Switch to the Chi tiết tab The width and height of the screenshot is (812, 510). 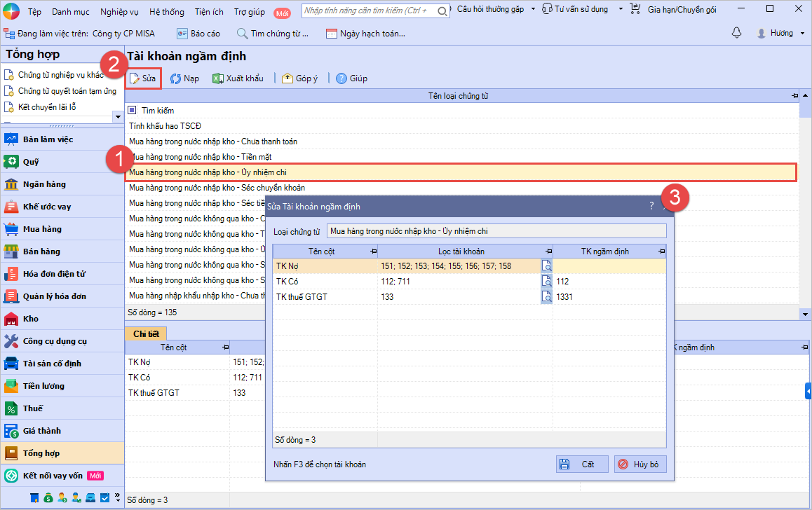pyautogui.click(x=146, y=333)
